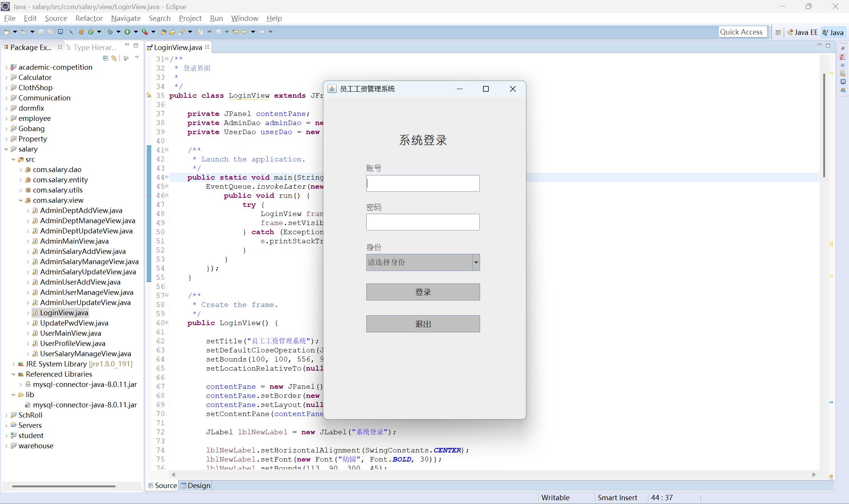
Task: Click the Search flashlight toolbar icon
Action: pos(182,32)
